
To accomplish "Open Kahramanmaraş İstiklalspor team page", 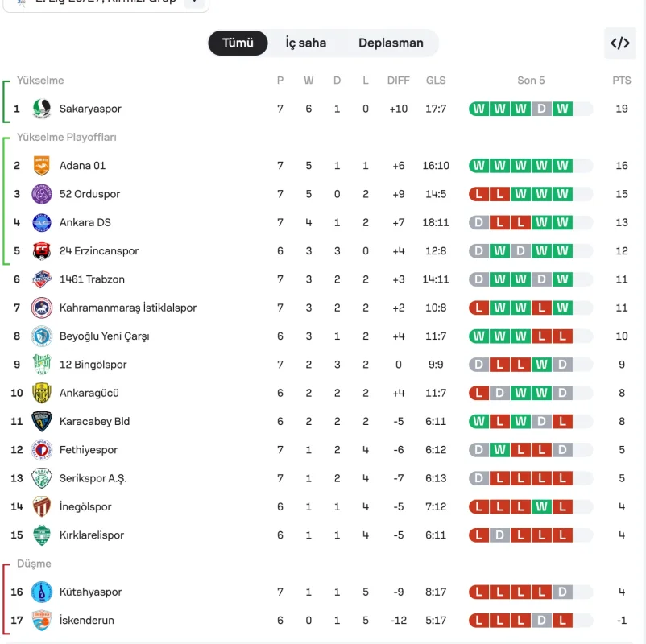I will (x=128, y=308).
